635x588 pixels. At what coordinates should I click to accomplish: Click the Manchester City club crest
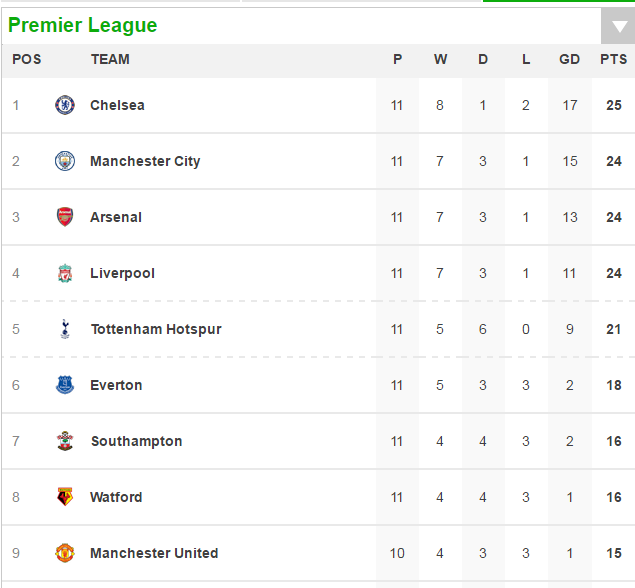pos(65,161)
